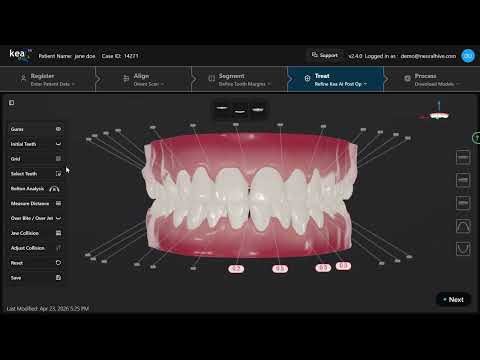This screenshot has width=480, height=360.
Task: Expand the Process step dropdown arrow
Action: (x=458, y=84)
